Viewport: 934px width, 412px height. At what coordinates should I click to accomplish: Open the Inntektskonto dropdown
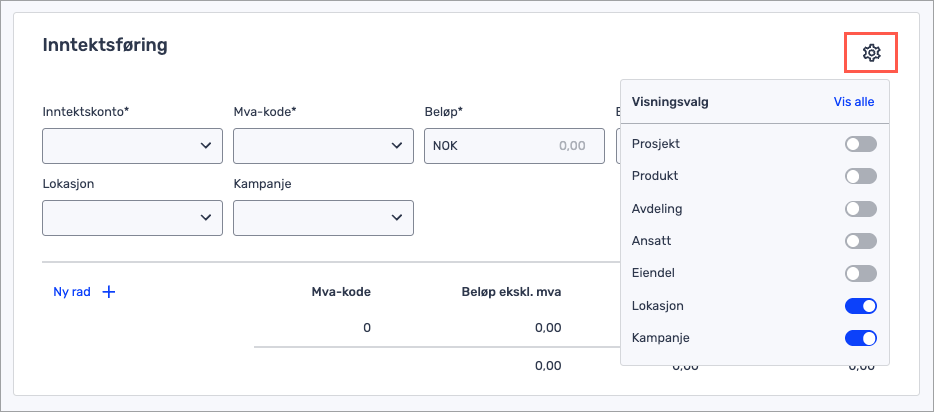click(132, 146)
